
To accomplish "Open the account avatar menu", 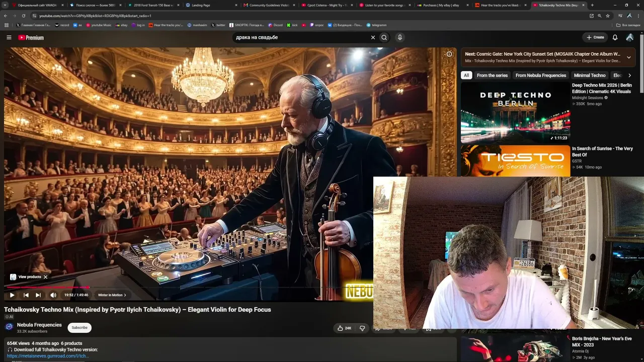I will coord(629,37).
